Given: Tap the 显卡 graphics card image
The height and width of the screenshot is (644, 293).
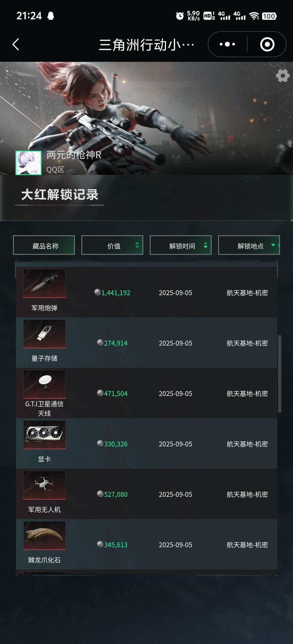Looking at the screenshot, I should (44, 435).
